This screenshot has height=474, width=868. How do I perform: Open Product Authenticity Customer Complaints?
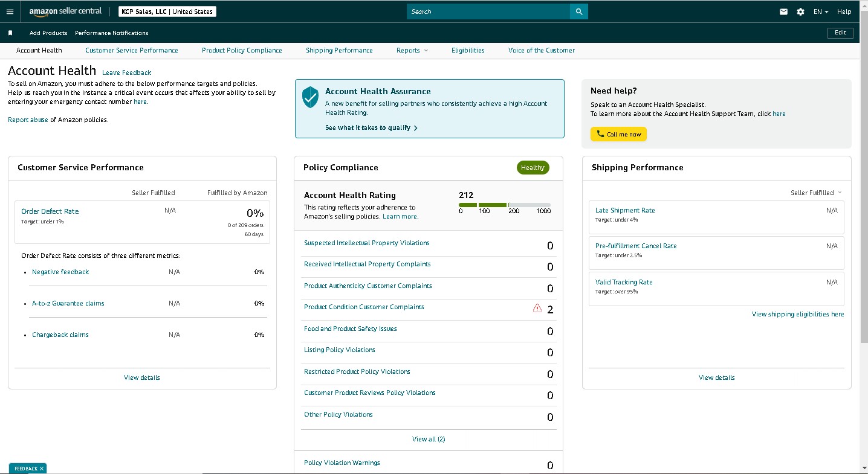coord(368,286)
